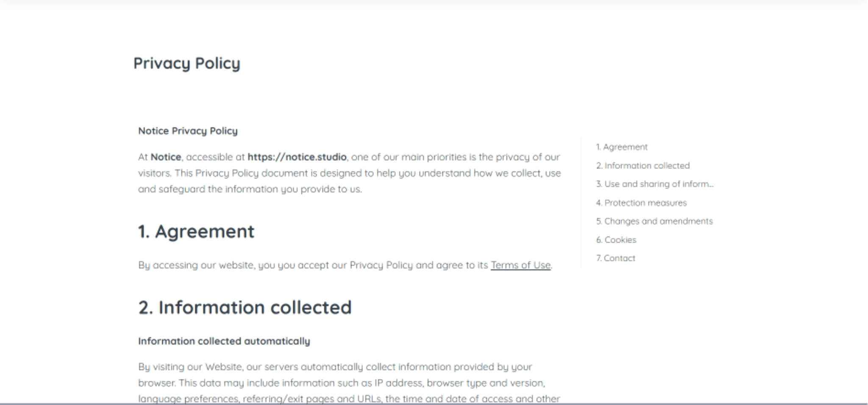Open '5. Changes and amendments' contents link
868x405 pixels.
[x=654, y=221]
